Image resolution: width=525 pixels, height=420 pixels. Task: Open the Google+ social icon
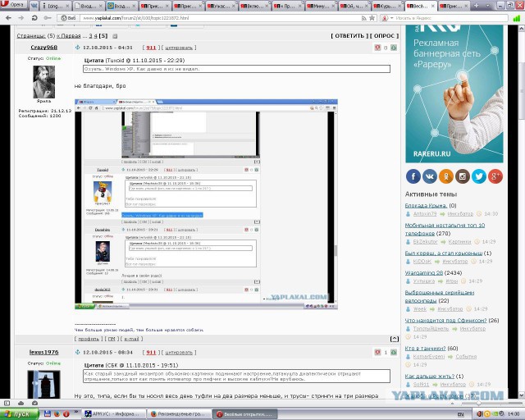point(495,176)
